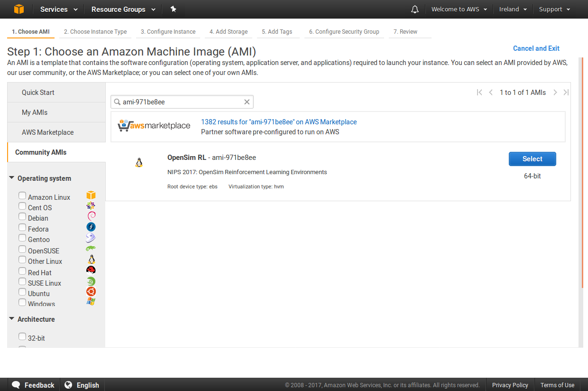Switch to My AMIs list
Image resolution: width=588 pixels, height=391 pixels.
click(56, 112)
